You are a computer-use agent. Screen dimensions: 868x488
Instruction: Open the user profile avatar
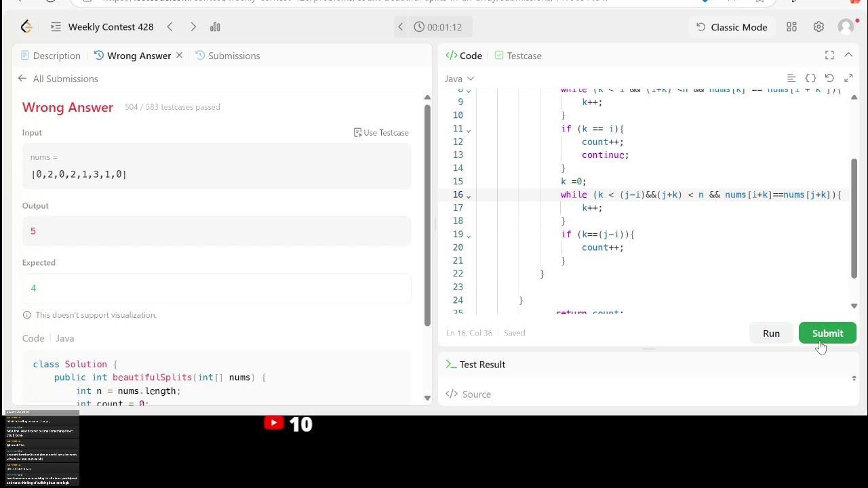point(846,27)
